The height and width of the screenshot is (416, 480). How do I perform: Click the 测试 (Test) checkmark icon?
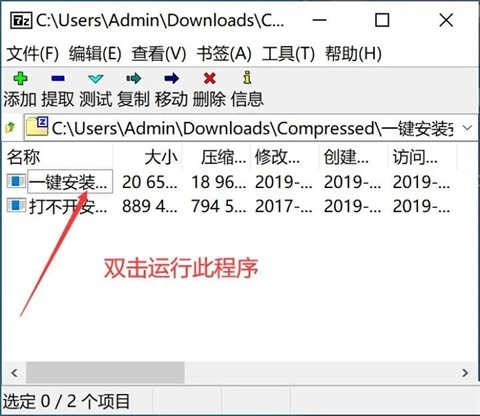pyautogui.click(x=96, y=79)
